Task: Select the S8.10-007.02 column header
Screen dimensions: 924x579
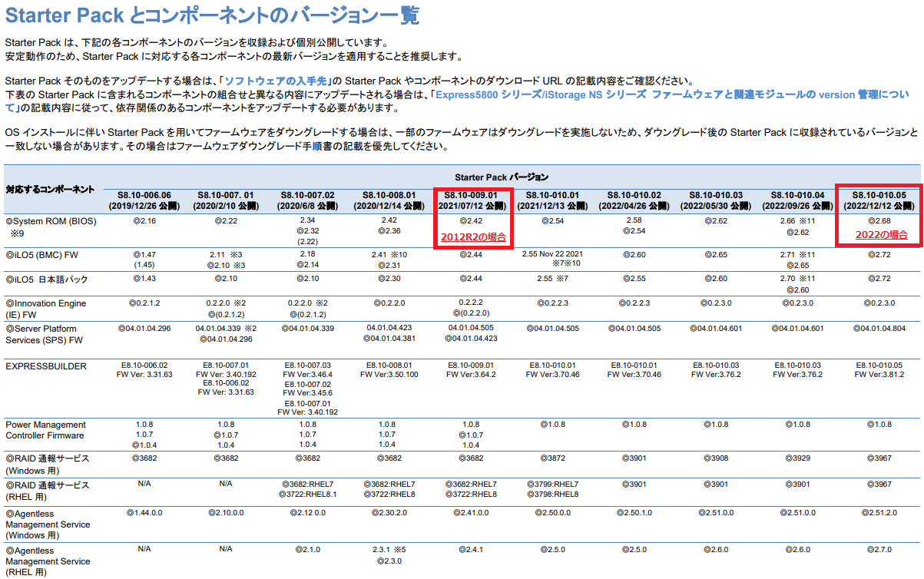Action: (x=307, y=200)
